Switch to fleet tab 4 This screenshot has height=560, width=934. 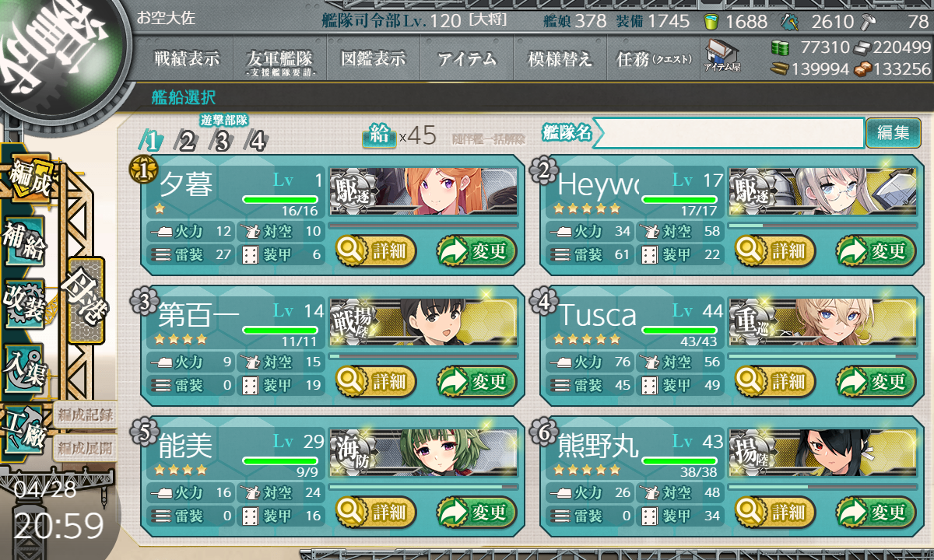(x=257, y=141)
